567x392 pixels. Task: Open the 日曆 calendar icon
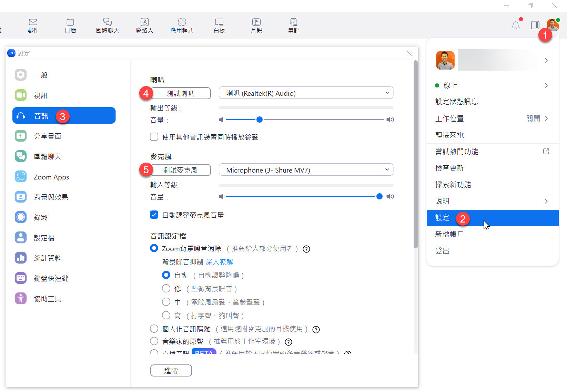pyautogui.click(x=70, y=25)
